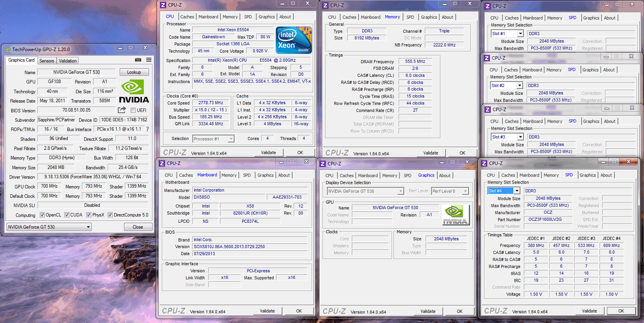Click Validate in the Mainboard window
The height and width of the screenshot is (323, 644).
click(267, 311)
